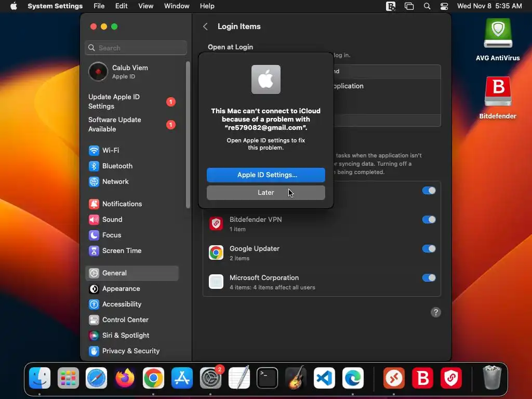532x399 pixels.
Task: Go back from Login Items
Action: pos(205,26)
